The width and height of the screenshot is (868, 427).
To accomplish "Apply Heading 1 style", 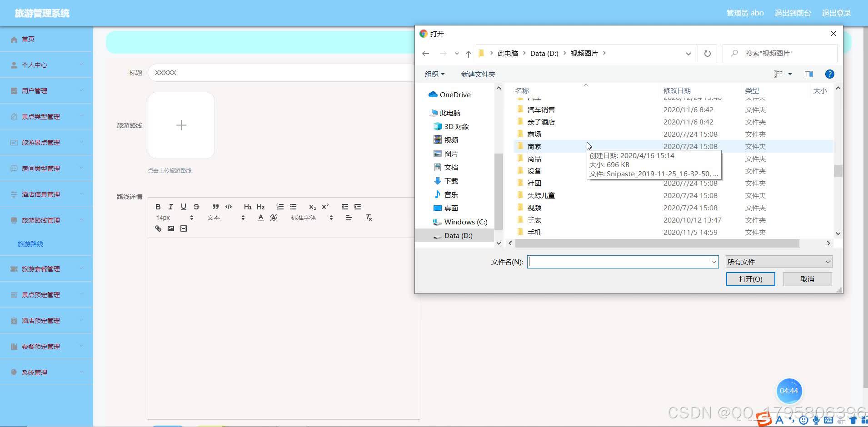I will click(x=248, y=207).
